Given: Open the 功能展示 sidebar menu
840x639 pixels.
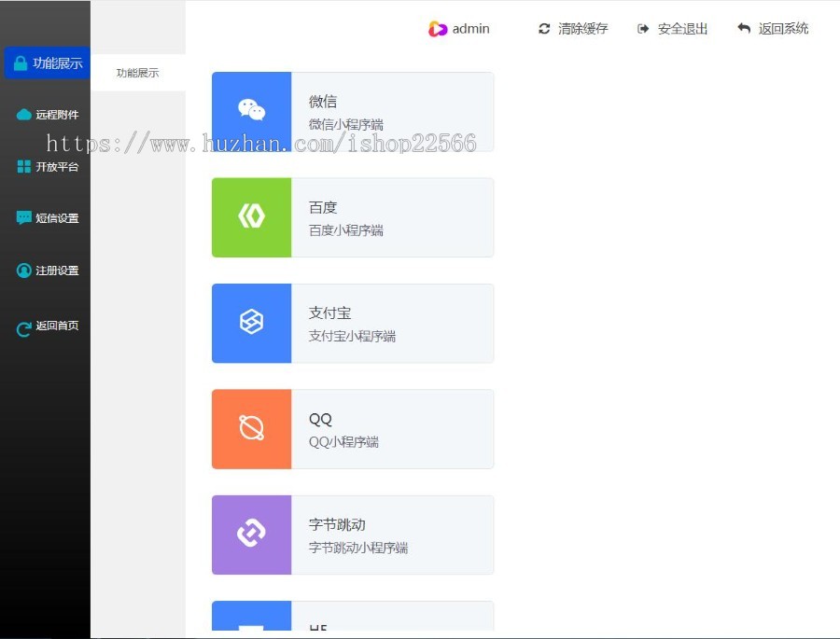Looking at the screenshot, I should pyautogui.click(x=48, y=63).
